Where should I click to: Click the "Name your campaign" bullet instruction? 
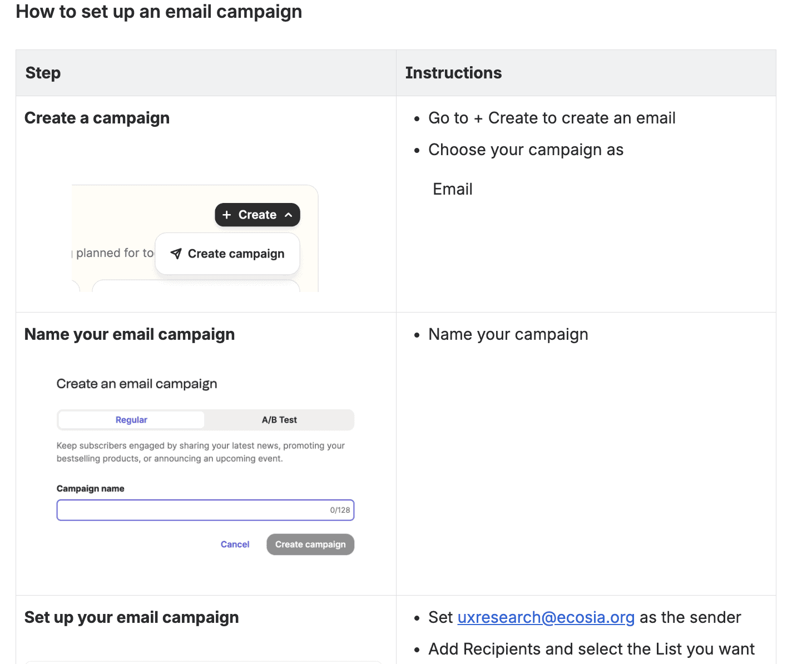click(x=508, y=334)
